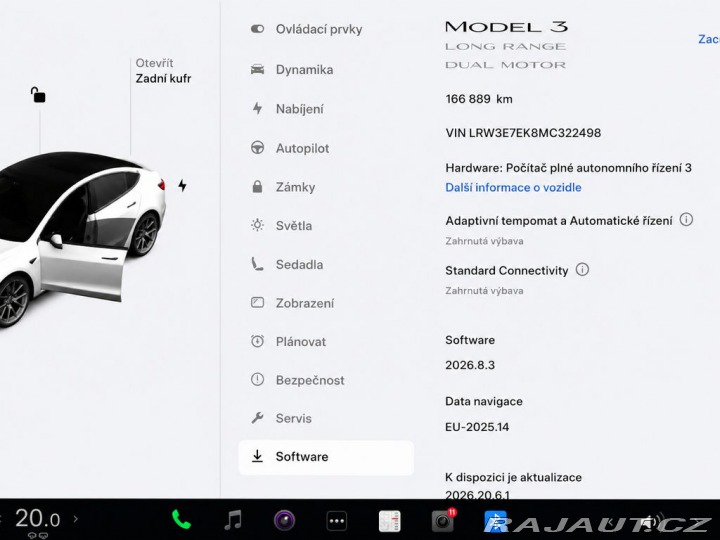
Task: Click the clock icon beside Plánovat
Action: (257, 341)
